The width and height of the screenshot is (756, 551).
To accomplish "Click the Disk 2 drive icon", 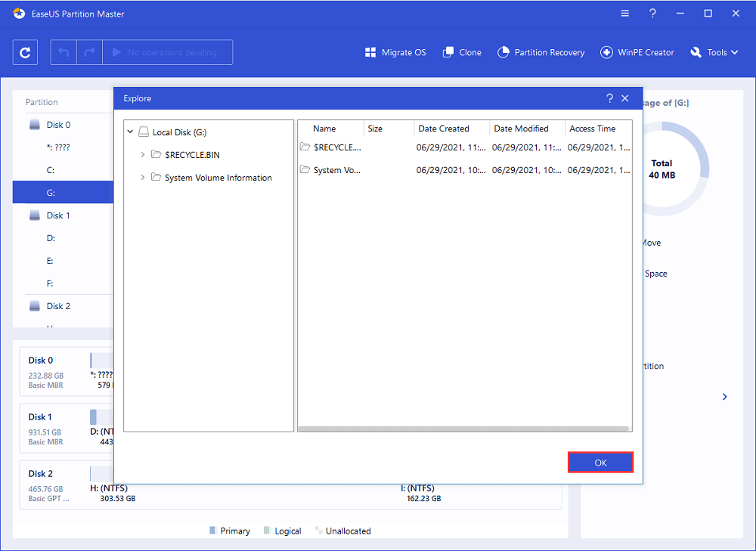I will (35, 306).
